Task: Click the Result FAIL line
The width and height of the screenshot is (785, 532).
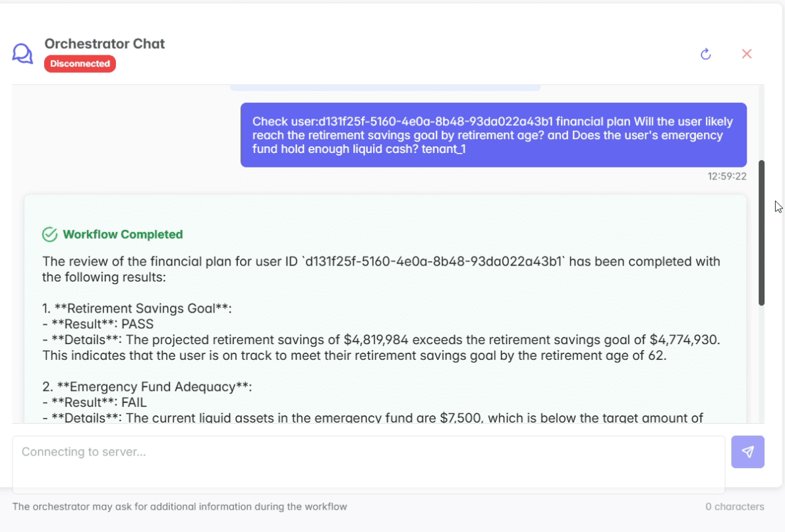Action: 95,402
